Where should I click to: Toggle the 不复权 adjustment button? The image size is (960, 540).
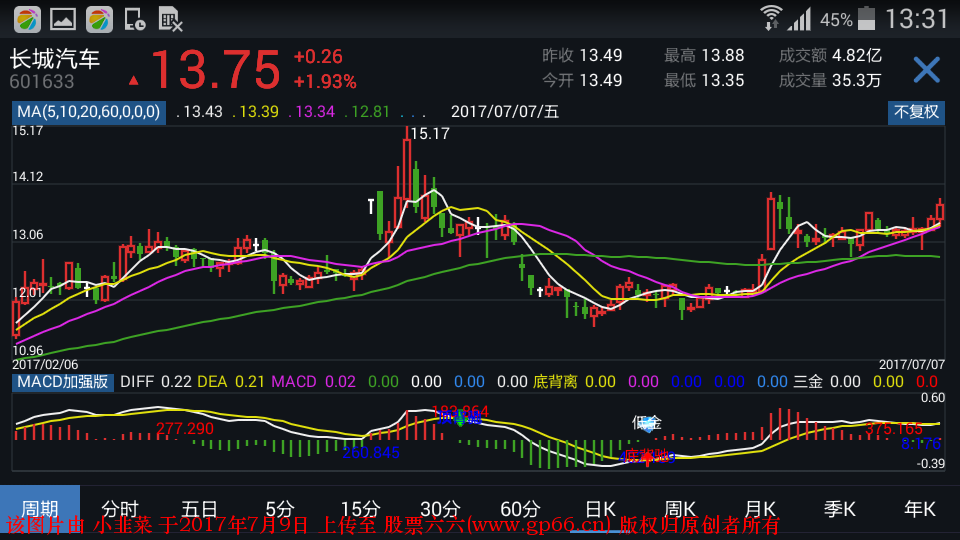[x=916, y=112]
